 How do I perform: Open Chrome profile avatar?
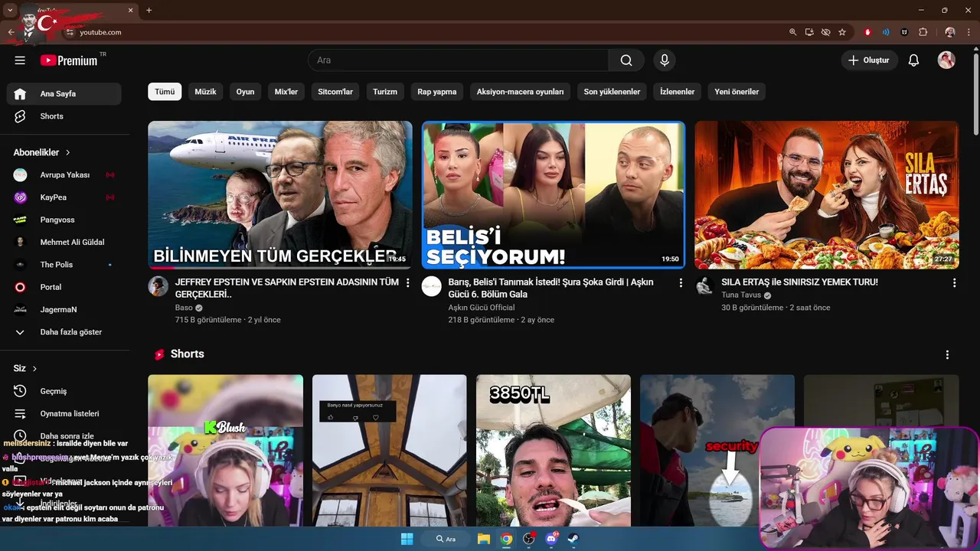(950, 32)
